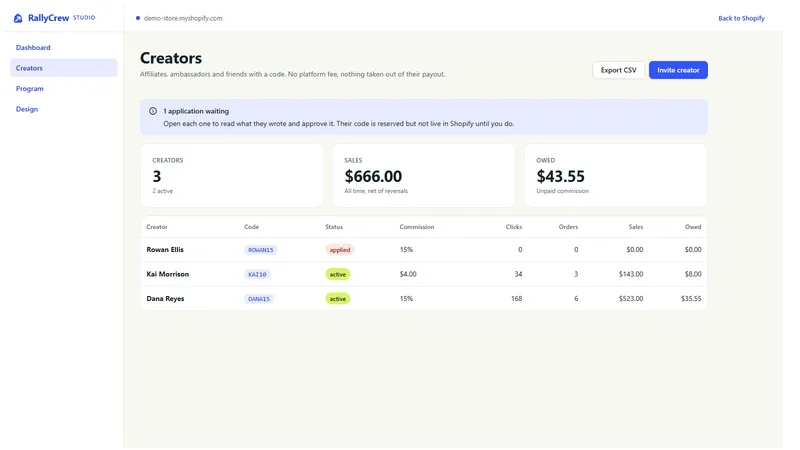This screenshot has width=800, height=450.
Task: Click Kai Morrison $8.00 owed amount
Action: click(693, 274)
